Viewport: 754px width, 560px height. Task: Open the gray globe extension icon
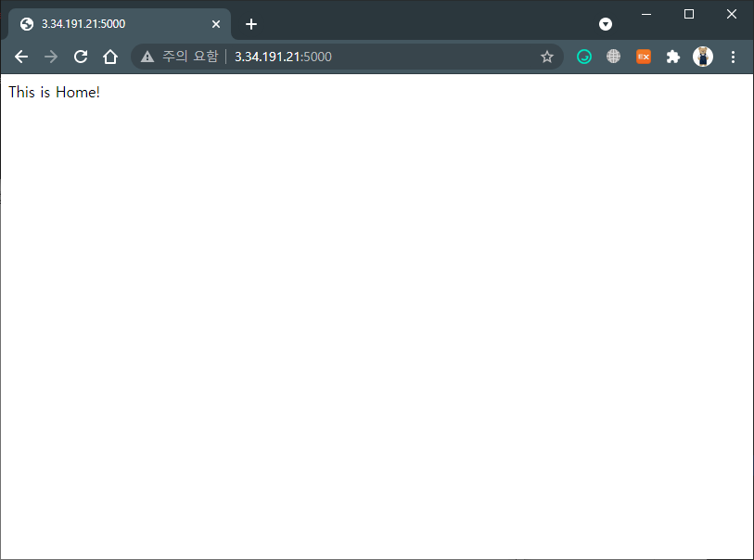(614, 57)
